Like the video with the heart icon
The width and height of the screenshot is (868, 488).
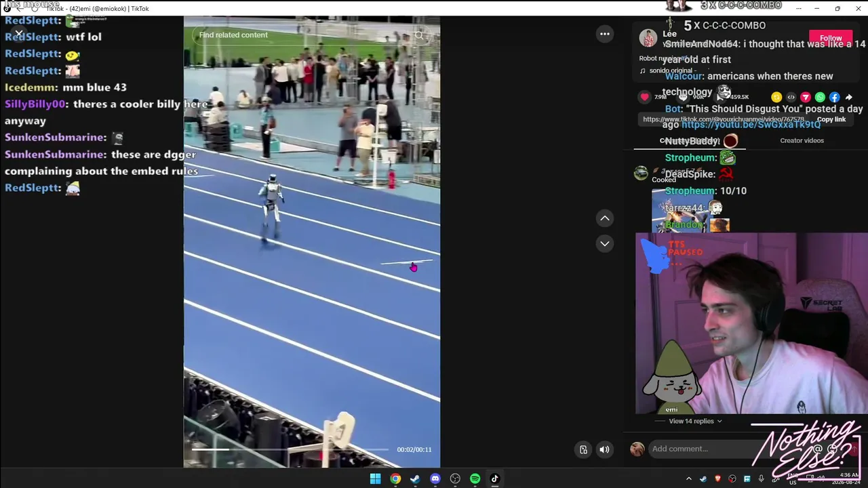click(645, 97)
